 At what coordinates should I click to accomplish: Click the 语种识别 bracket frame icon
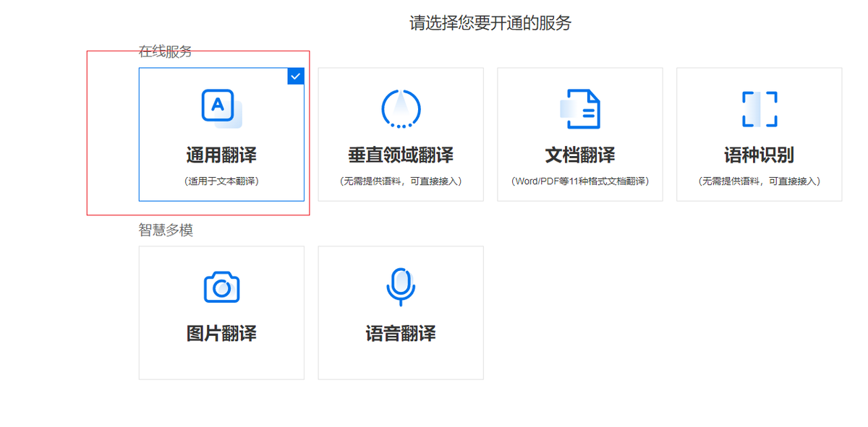pyautogui.click(x=759, y=109)
